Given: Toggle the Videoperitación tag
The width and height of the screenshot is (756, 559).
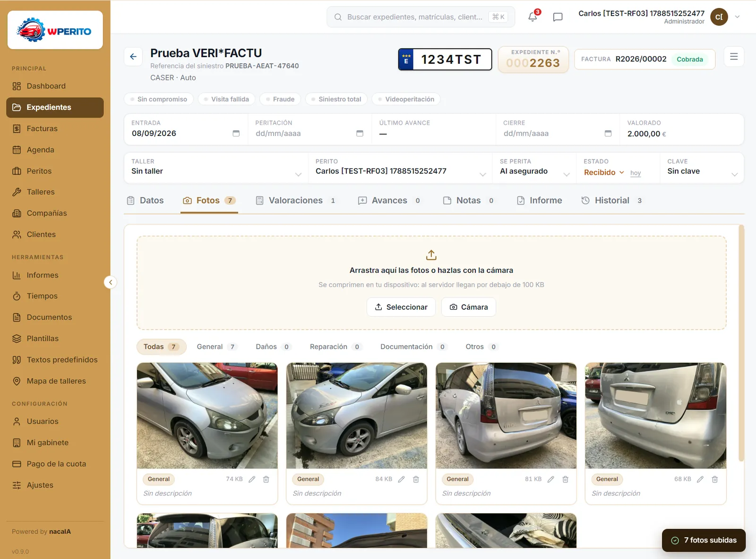Looking at the screenshot, I should click(x=406, y=99).
